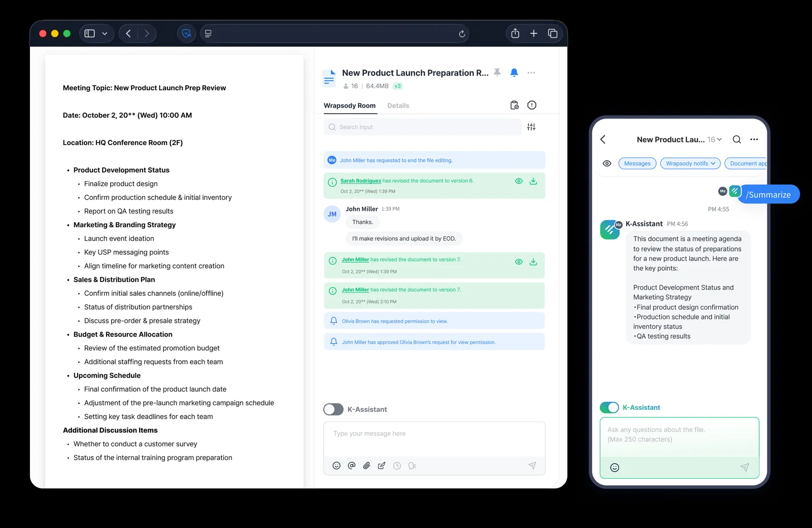
Task: Expand the Wrapsody notifs dropdown
Action: [x=691, y=163]
